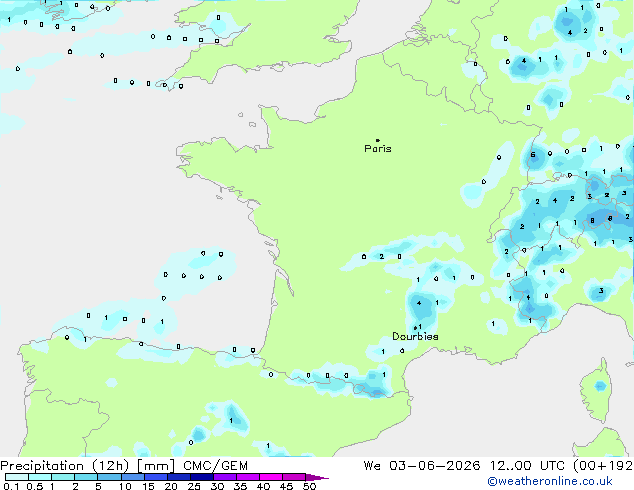The height and width of the screenshot is (490, 634).
Task: Click the legend scale label '35'
Action: coord(240,486)
